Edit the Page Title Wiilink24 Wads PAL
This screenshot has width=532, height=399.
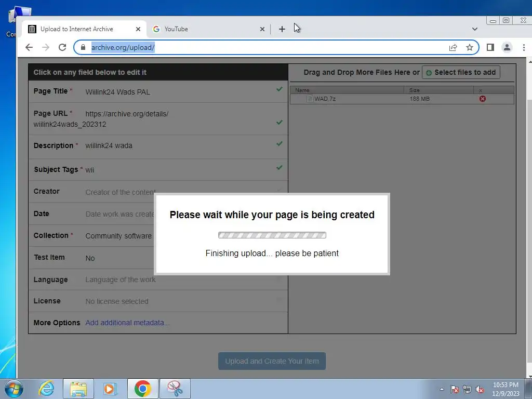tap(118, 92)
